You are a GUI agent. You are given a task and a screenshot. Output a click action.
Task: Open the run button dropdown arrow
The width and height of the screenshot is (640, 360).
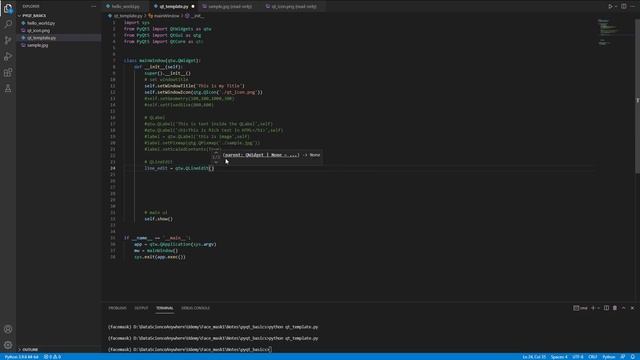[x=616, y=7]
